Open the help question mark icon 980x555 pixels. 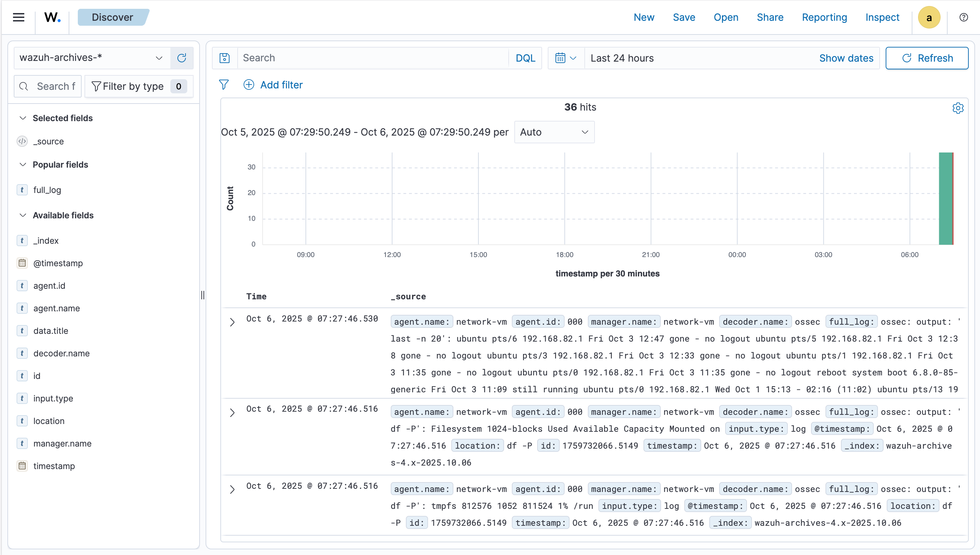click(963, 17)
